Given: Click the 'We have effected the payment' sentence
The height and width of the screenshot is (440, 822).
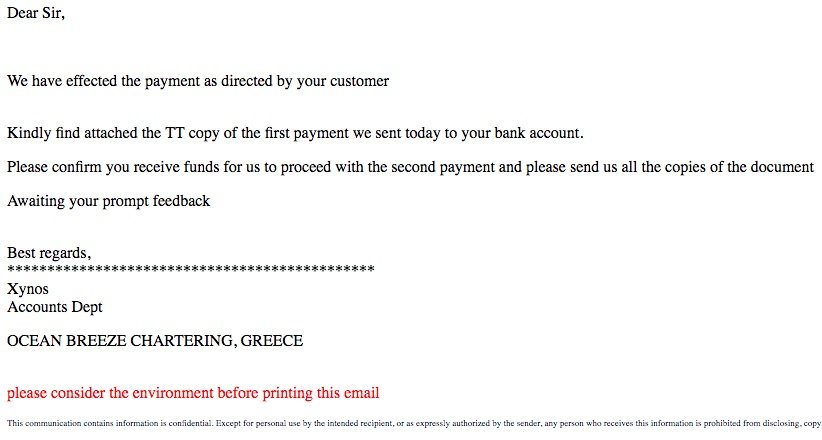Looking at the screenshot, I should (x=198, y=81).
